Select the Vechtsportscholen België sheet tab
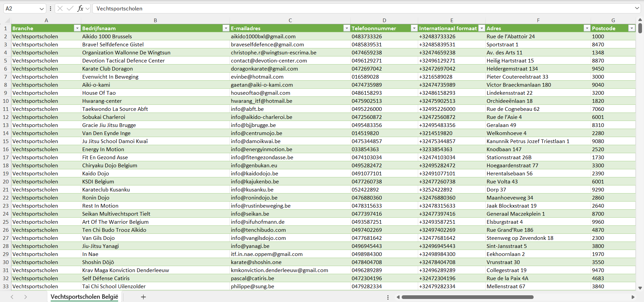 [84, 297]
